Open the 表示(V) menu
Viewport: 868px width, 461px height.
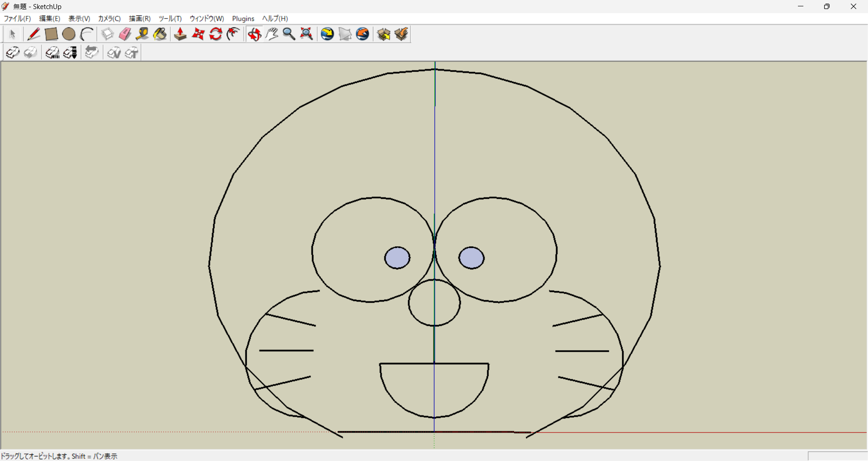(x=79, y=19)
